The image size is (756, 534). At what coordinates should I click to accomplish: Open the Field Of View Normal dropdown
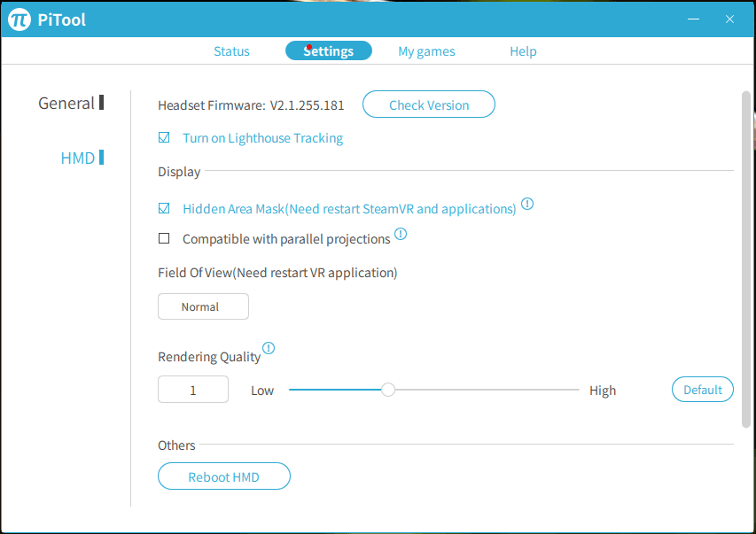pyautogui.click(x=204, y=306)
